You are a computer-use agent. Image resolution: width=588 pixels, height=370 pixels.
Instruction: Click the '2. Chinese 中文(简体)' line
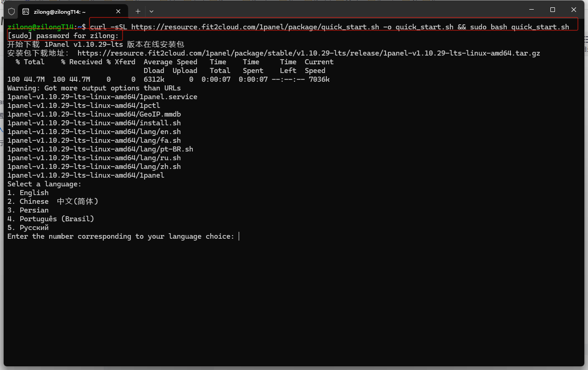click(x=53, y=202)
